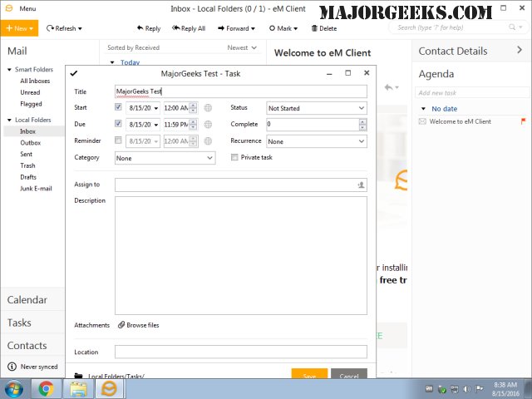Click the Assign to field

(x=241, y=185)
